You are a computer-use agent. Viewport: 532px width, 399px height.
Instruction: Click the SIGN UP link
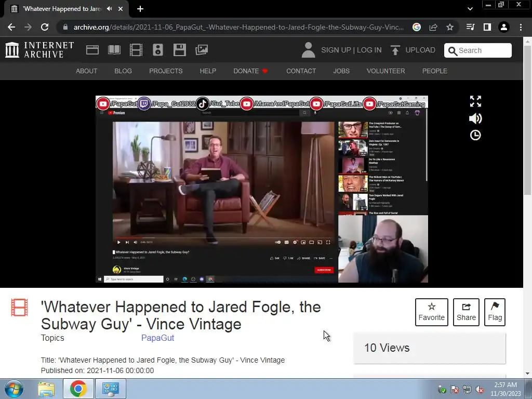[336, 50]
